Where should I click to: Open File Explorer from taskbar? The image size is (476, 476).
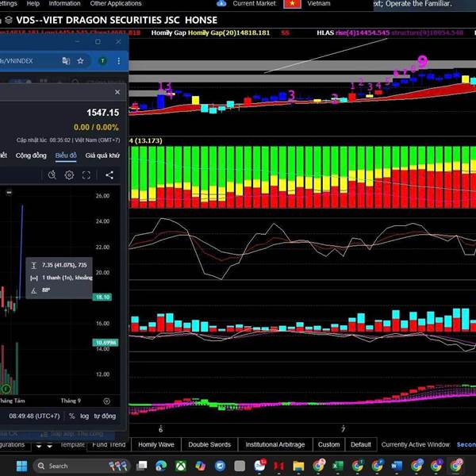298,466
